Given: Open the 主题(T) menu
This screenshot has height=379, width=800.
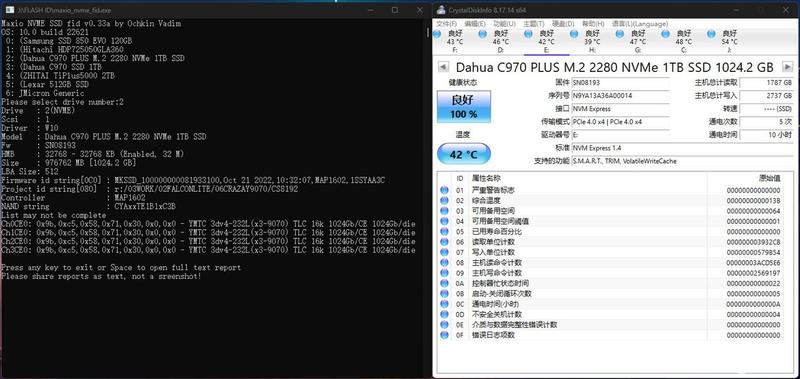Looking at the screenshot, I should coord(533,23).
